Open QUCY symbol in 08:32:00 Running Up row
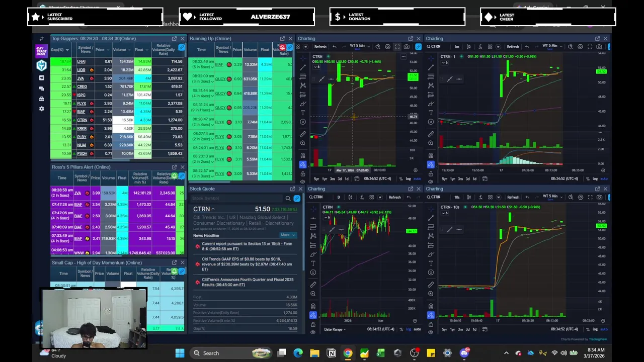644x362 pixels. tap(220, 79)
